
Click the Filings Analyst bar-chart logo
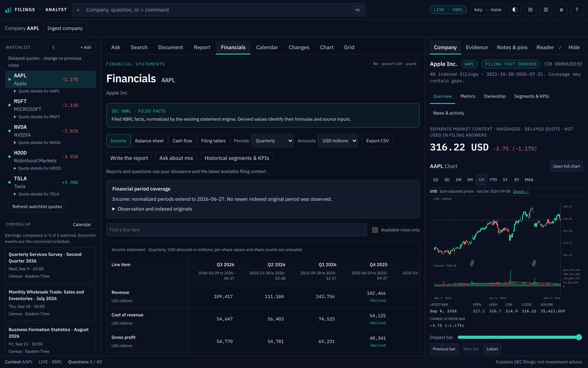(x=8, y=10)
